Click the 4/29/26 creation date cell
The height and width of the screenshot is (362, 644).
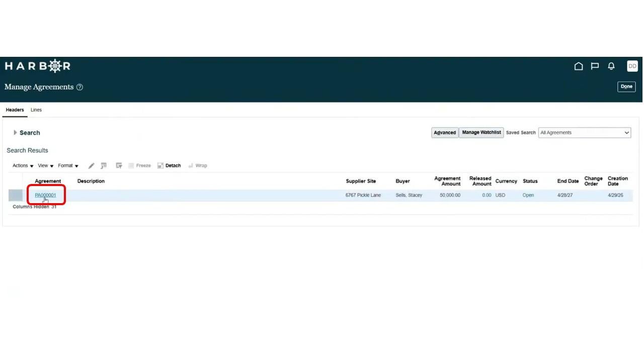point(615,195)
